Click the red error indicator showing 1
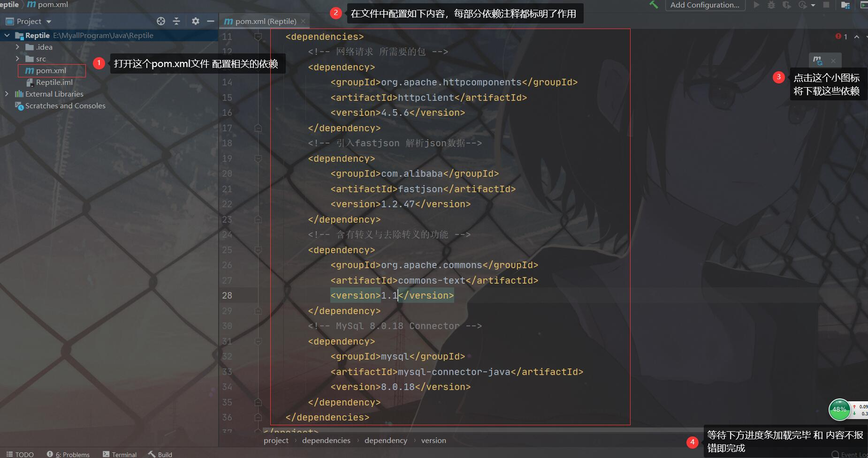This screenshot has width=868, height=458. point(841,37)
